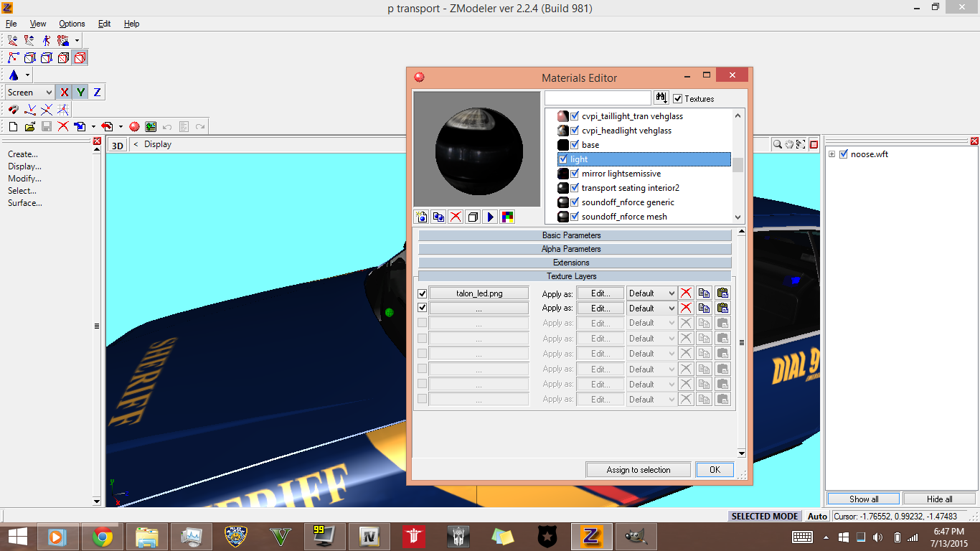Viewport: 980px width, 551px height.
Task: Remove the talon_led.png texture layer with red X
Action: (687, 293)
